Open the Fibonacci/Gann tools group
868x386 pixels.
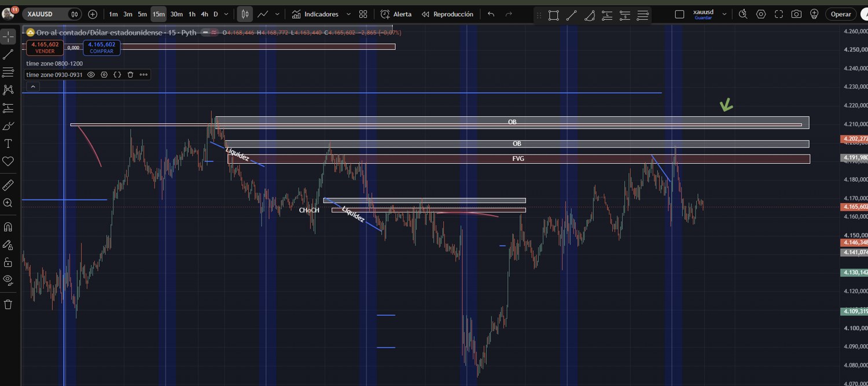tap(8, 72)
